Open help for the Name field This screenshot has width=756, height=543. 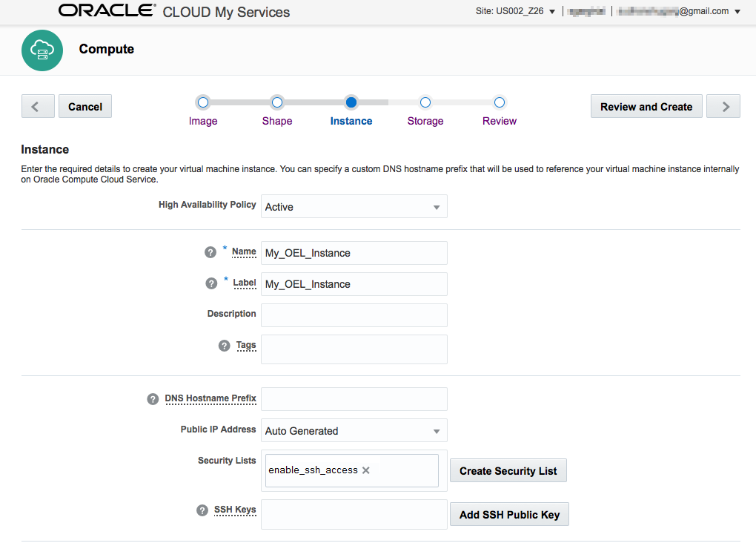coord(210,252)
